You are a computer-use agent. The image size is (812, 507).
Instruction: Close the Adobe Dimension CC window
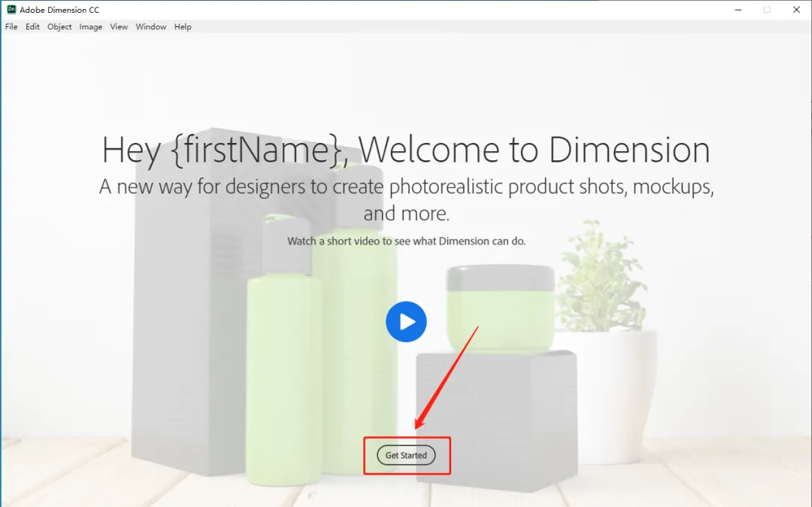coord(796,10)
